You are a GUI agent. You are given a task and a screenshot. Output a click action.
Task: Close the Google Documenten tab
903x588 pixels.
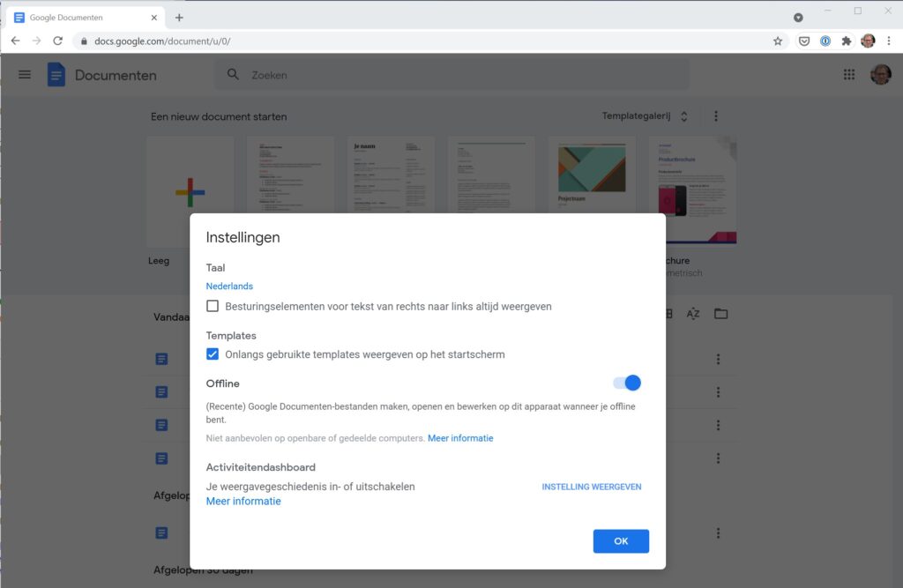click(x=153, y=18)
